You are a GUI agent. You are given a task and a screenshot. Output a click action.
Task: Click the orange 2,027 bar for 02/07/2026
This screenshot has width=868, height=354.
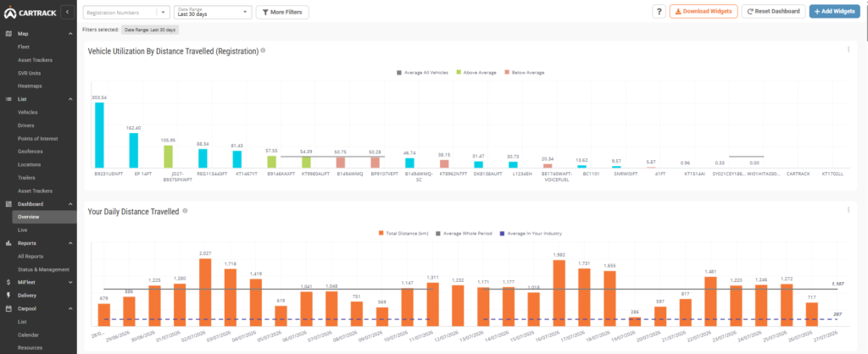[205, 292]
